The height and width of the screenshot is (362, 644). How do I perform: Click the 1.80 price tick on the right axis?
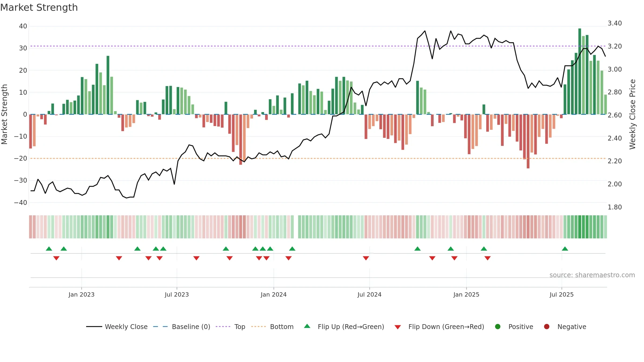pyautogui.click(x=615, y=207)
